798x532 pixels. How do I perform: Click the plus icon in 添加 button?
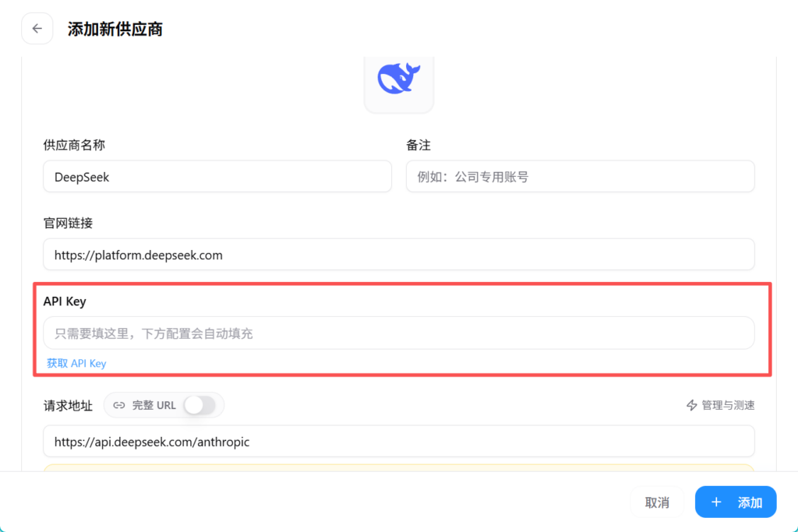(x=716, y=502)
